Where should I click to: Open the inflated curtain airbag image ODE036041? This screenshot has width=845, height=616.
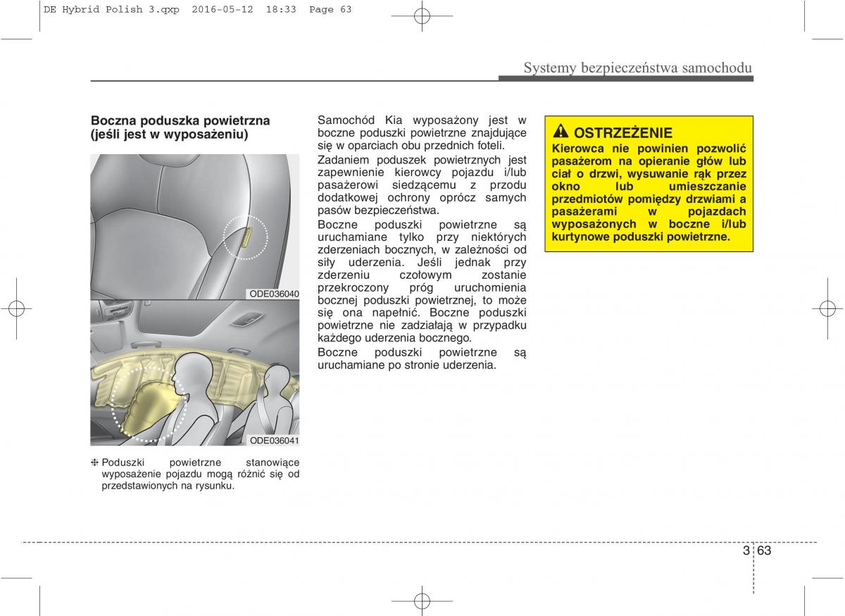point(195,372)
